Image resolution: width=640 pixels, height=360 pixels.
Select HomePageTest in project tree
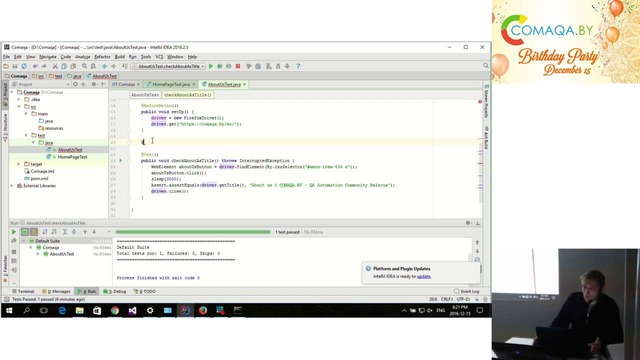[x=72, y=157]
